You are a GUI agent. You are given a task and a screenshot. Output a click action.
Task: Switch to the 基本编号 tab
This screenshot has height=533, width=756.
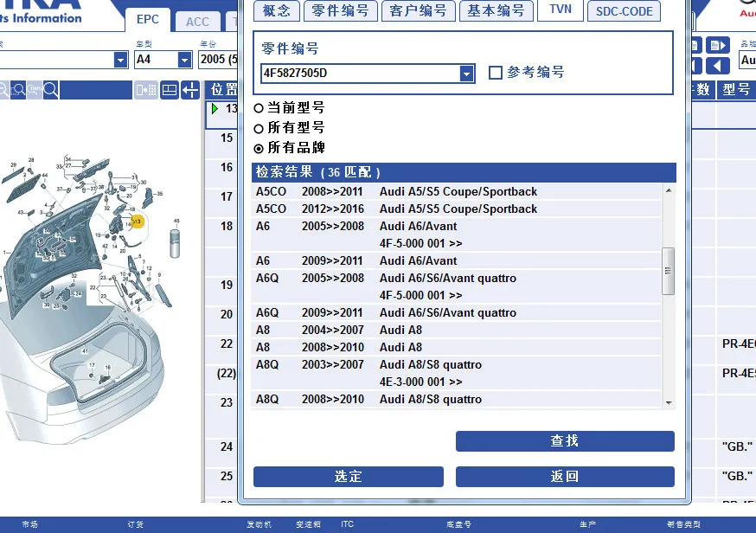497,10
